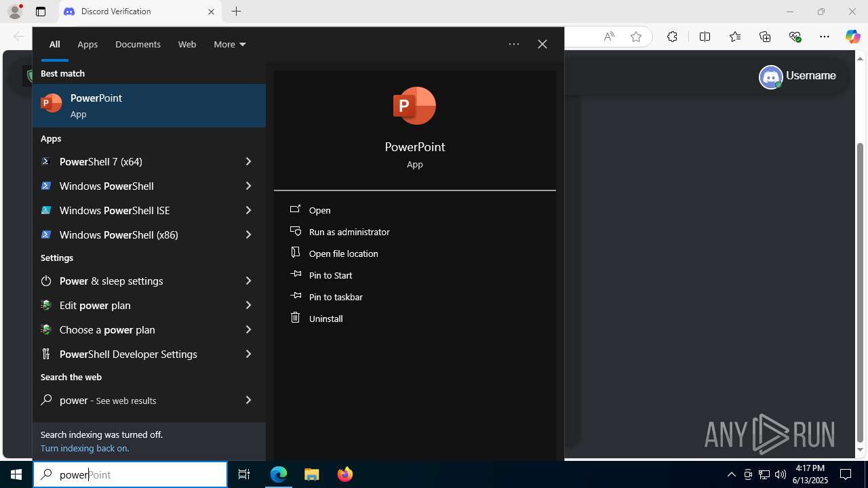Image resolution: width=868 pixels, height=488 pixels.
Task: Click the Edit power plan icon
Action: (x=46, y=305)
